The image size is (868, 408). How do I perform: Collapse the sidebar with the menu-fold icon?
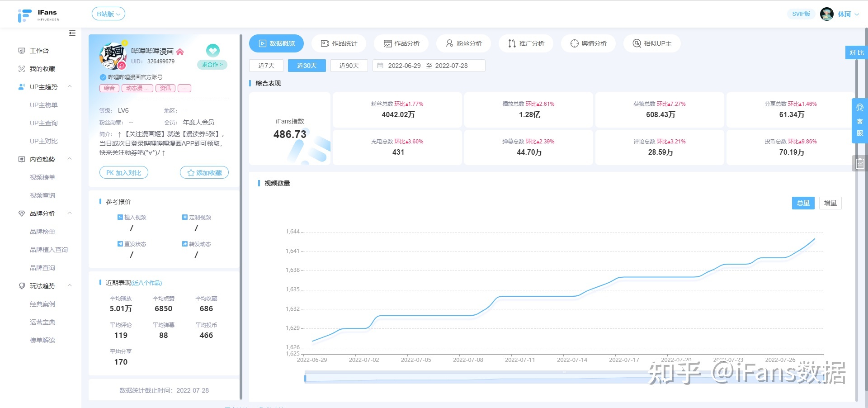tap(72, 33)
